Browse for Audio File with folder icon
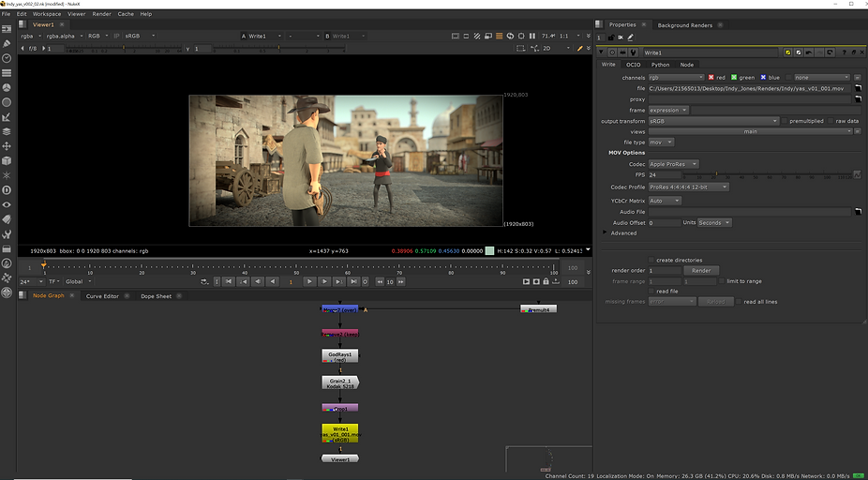 [858, 212]
